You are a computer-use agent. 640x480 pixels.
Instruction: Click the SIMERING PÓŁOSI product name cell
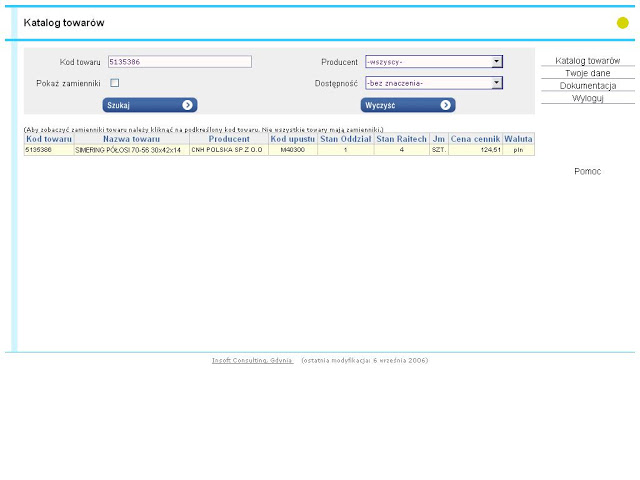128,149
